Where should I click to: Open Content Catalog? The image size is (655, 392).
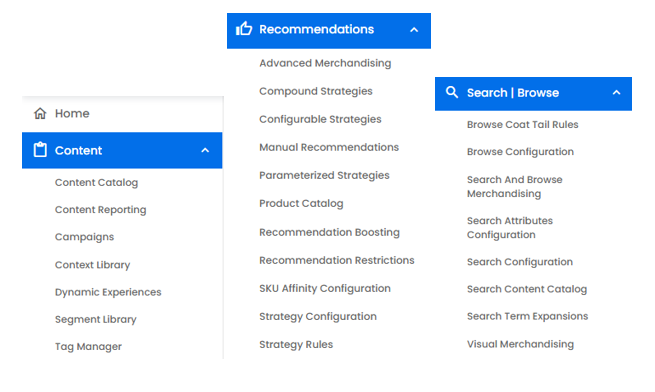click(x=96, y=183)
